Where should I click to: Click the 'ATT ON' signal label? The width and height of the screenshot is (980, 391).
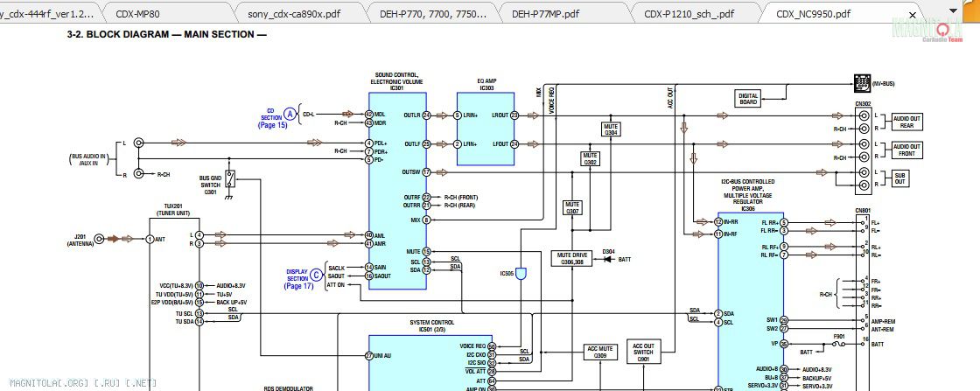[336, 285]
